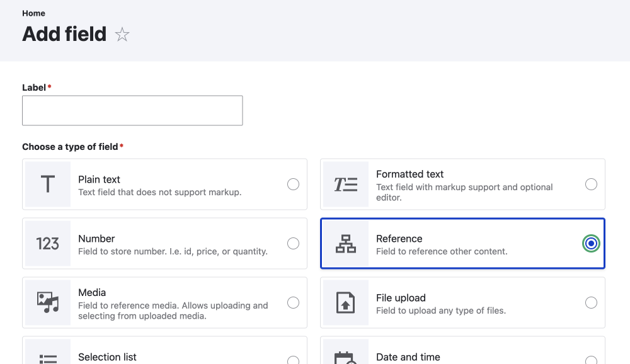Click the Reference hierarchy icon
The height and width of the screenshot is (364, 630).
pos(346,244)
